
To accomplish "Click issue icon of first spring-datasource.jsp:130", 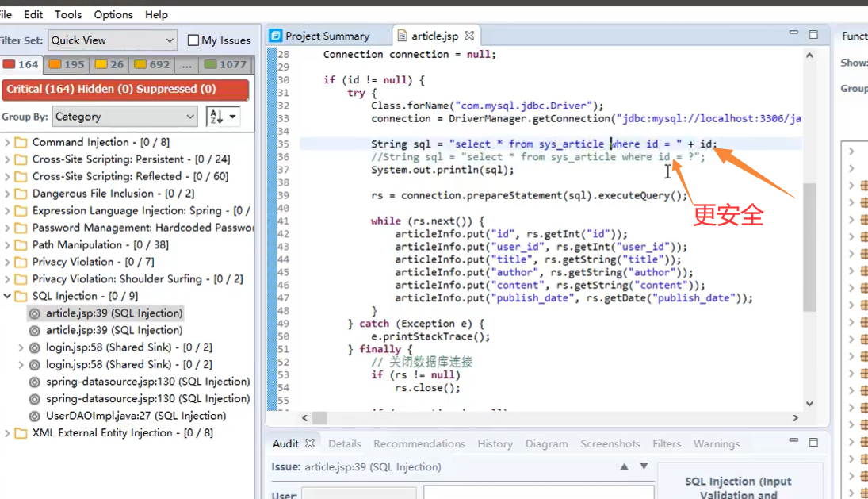I will point(34,382).
